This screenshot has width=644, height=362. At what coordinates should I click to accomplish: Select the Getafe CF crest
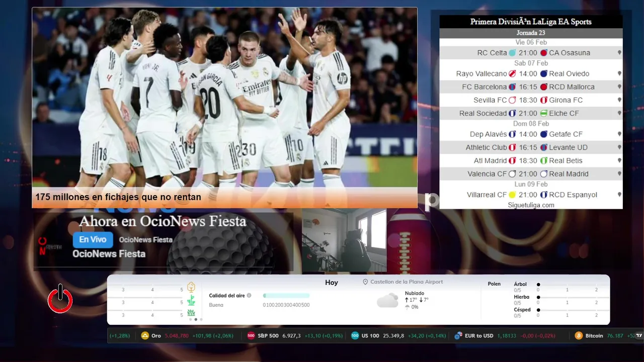[544, 134]
